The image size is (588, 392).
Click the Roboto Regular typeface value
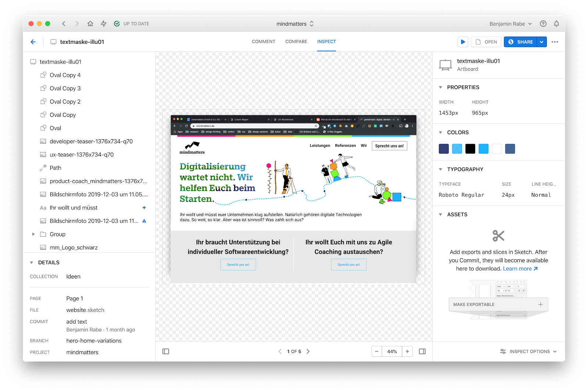(x=462, y=195)
